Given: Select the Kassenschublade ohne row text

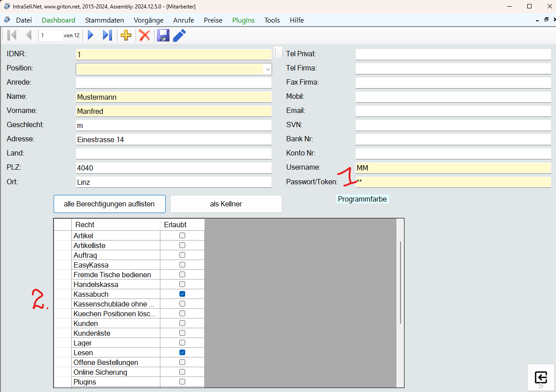Looking at the screenshot, I should pyautogui.click(x=114, y=304).
